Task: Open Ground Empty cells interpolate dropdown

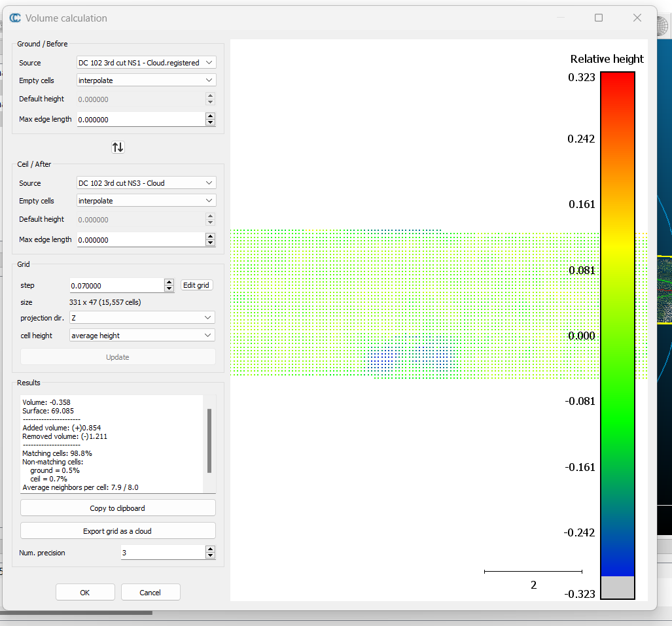Action: click(146, 80)
